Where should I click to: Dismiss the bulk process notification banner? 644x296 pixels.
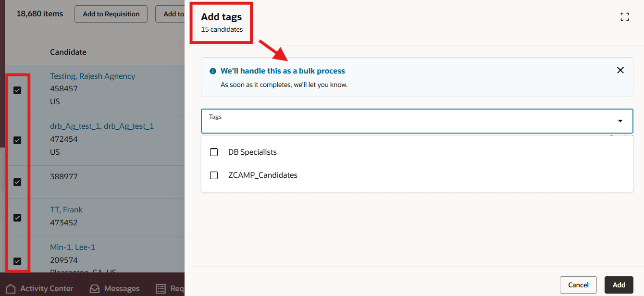tap(620, 70)
